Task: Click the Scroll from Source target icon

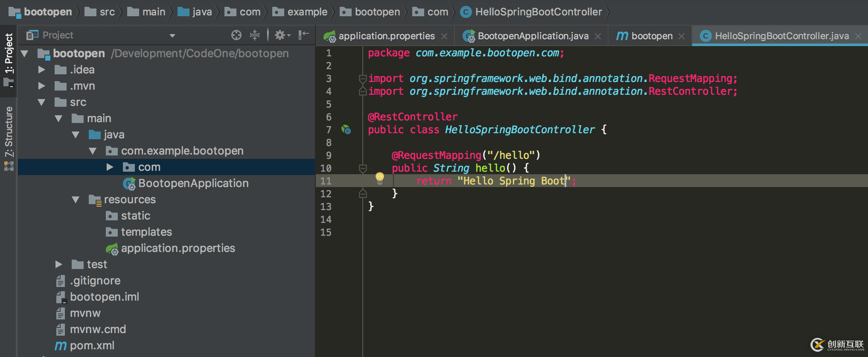Action: click(x=236, y=35)
